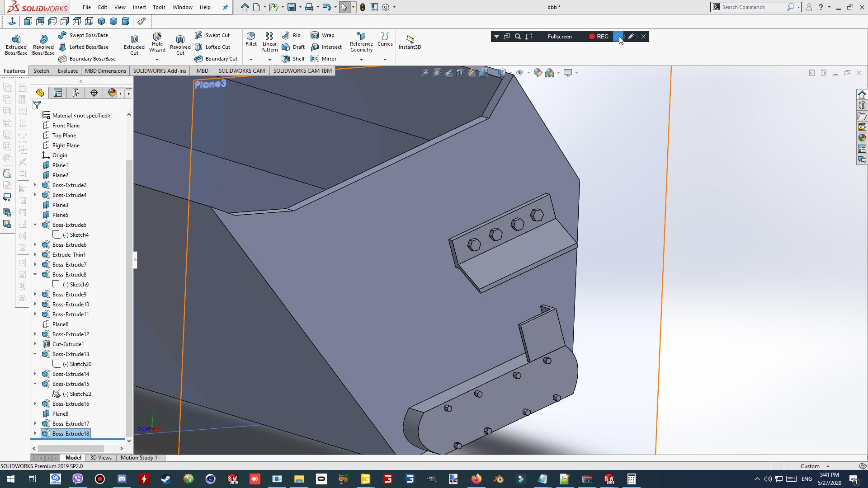The image size is (868, 488).
Task: Switch to the 3D Views tab
Action: pyautogui.click(x=101, y=458)
